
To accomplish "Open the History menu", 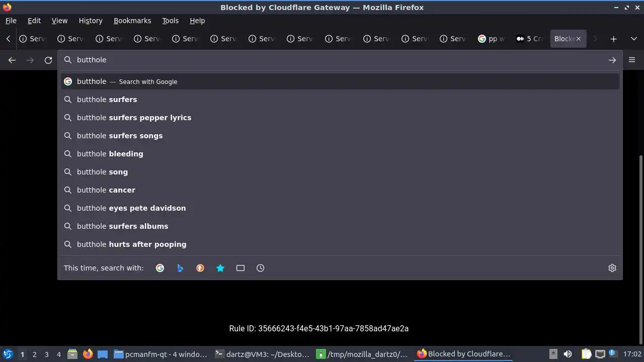I will pos(91,21).
